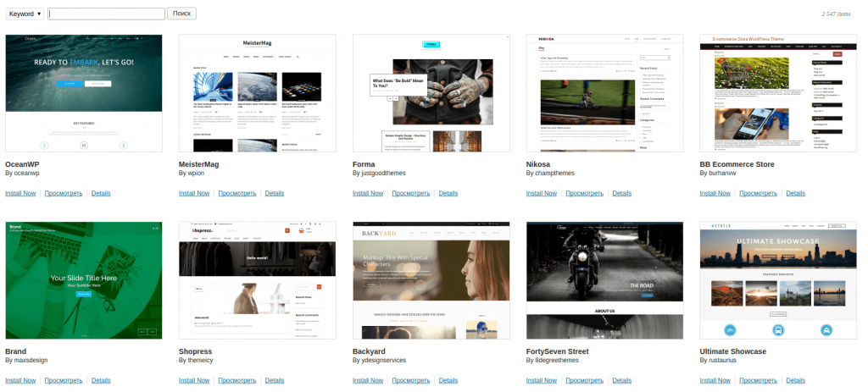Image resolution: width=868 pixels, height=392 pixels.
Task: Open the FortySeven Street theme screenshot
Action: (x=604, y=280)
